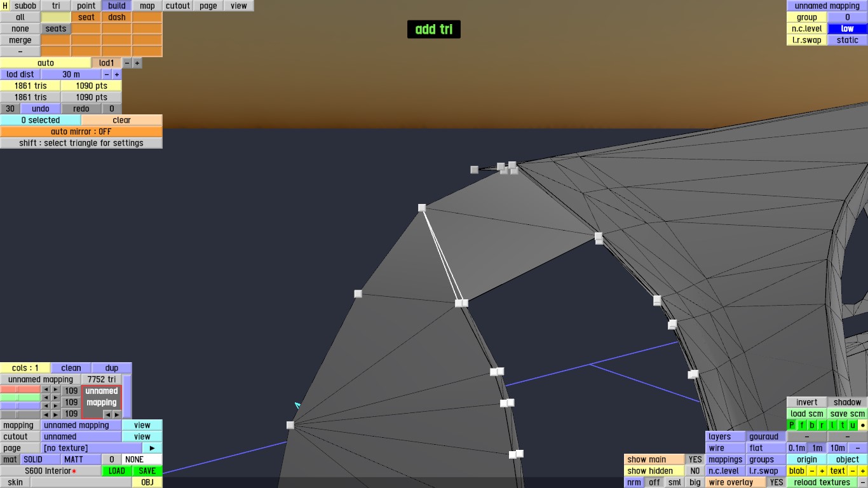Increase blob size with its plus button

pyautogui.click(x=822, y=471)
